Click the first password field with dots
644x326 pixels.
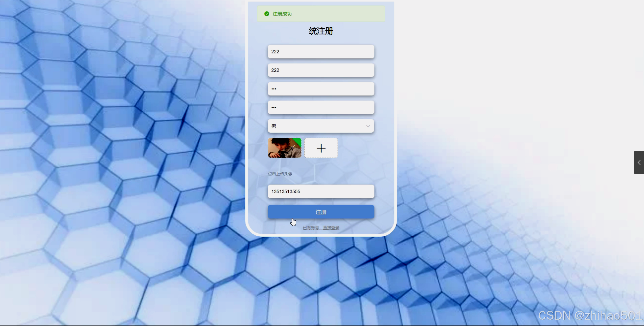(x=321, y=89)
